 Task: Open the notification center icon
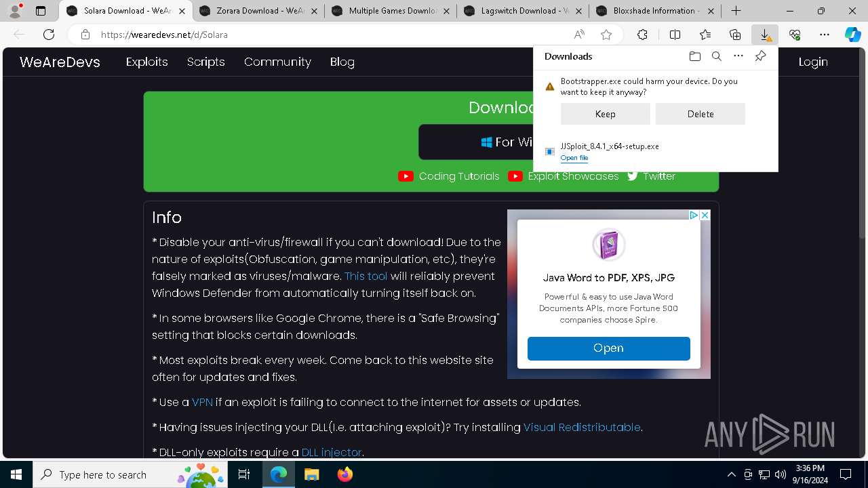click(x=846, y=474)
